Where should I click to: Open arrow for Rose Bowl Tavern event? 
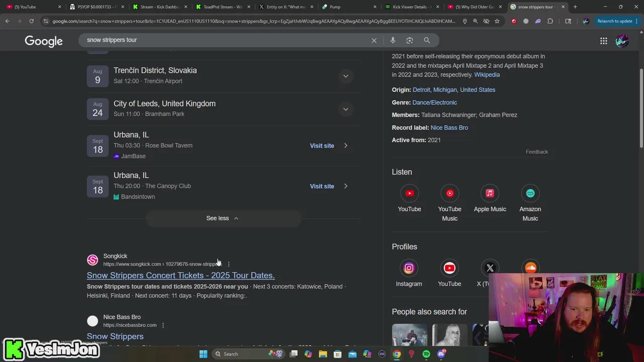346,146
